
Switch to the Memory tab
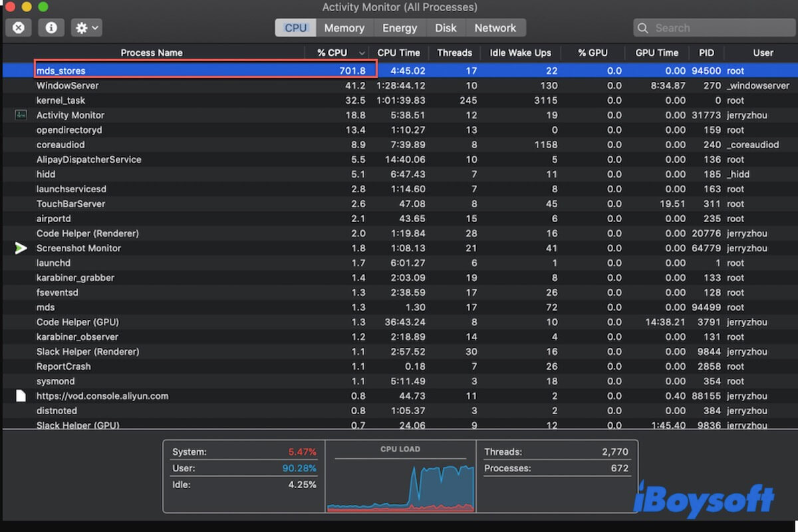click(x=344, y=28)
